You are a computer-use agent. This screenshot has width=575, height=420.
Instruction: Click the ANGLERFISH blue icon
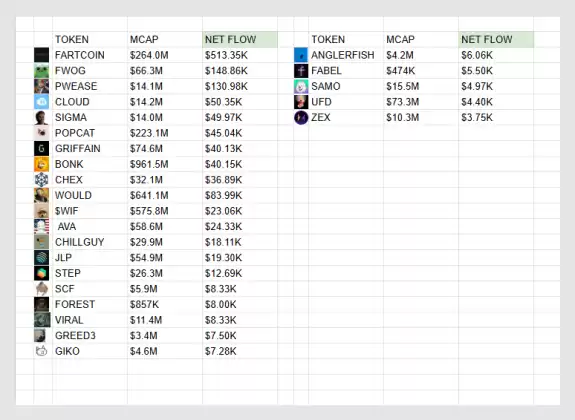(x=301, y=55)
